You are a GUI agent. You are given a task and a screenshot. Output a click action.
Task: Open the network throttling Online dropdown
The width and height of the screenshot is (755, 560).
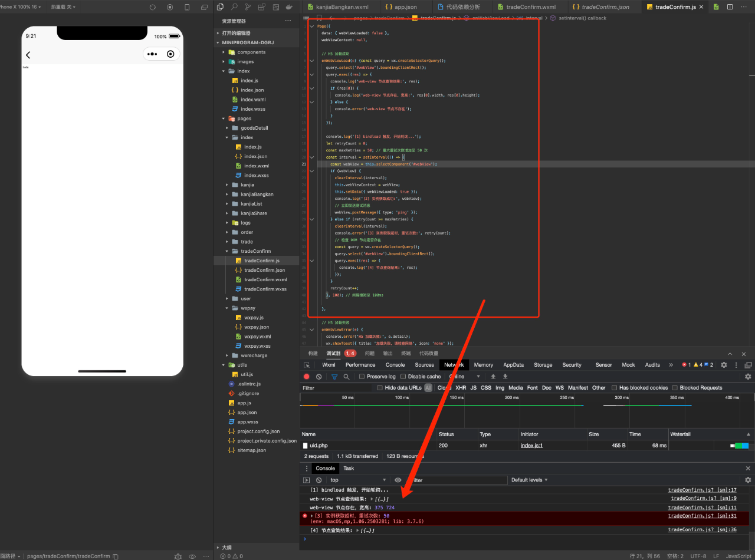[465, 377]
